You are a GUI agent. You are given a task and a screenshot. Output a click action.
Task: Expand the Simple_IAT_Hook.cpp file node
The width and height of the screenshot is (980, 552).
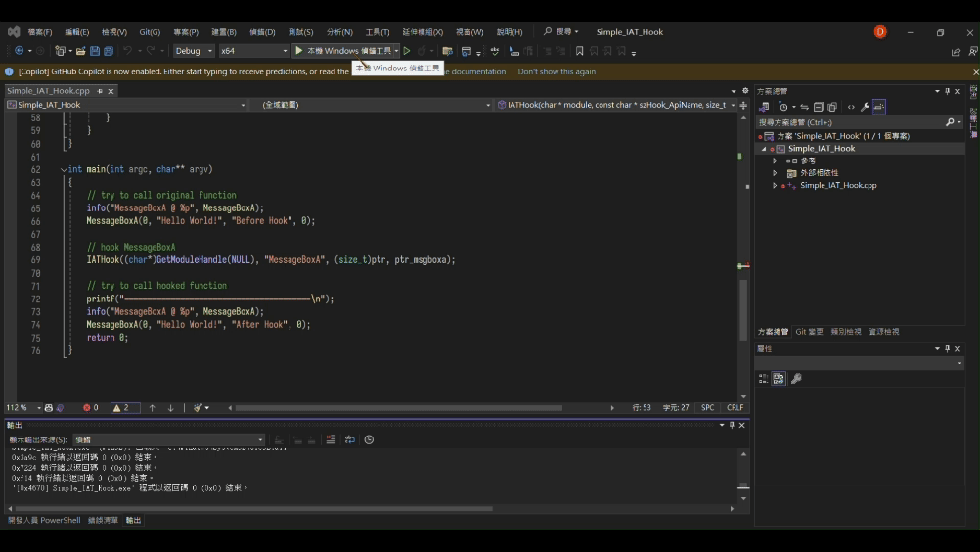[775, 186]
